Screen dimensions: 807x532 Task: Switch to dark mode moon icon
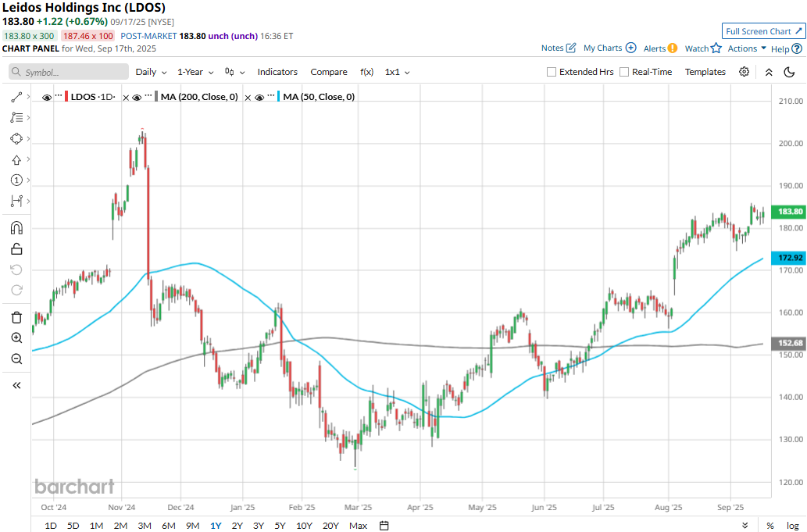(790, 72)
